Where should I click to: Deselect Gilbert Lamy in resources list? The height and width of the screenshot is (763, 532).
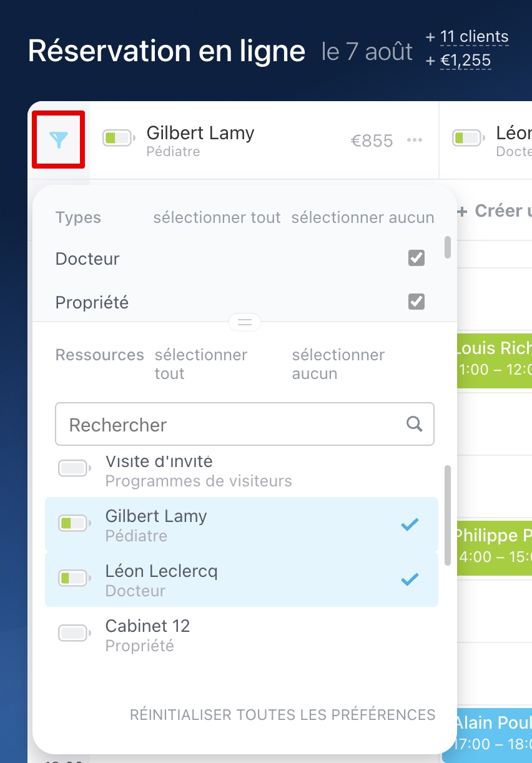click(x=241, y=525)
